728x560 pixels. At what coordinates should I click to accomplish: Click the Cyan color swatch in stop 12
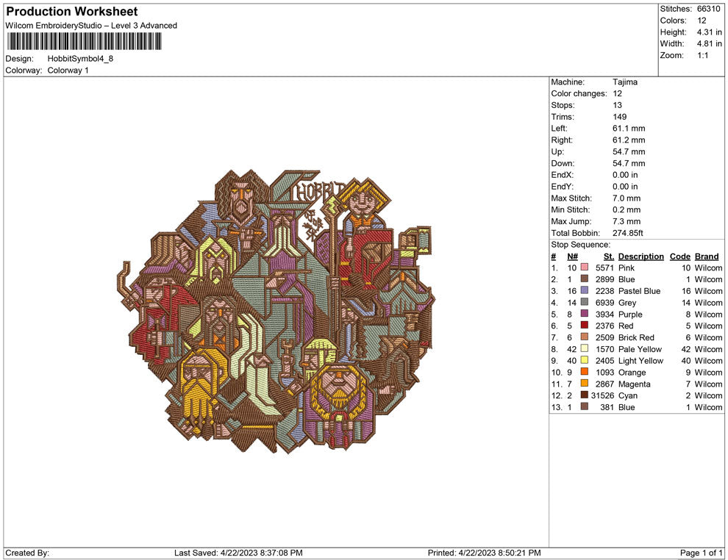[585, 395]
